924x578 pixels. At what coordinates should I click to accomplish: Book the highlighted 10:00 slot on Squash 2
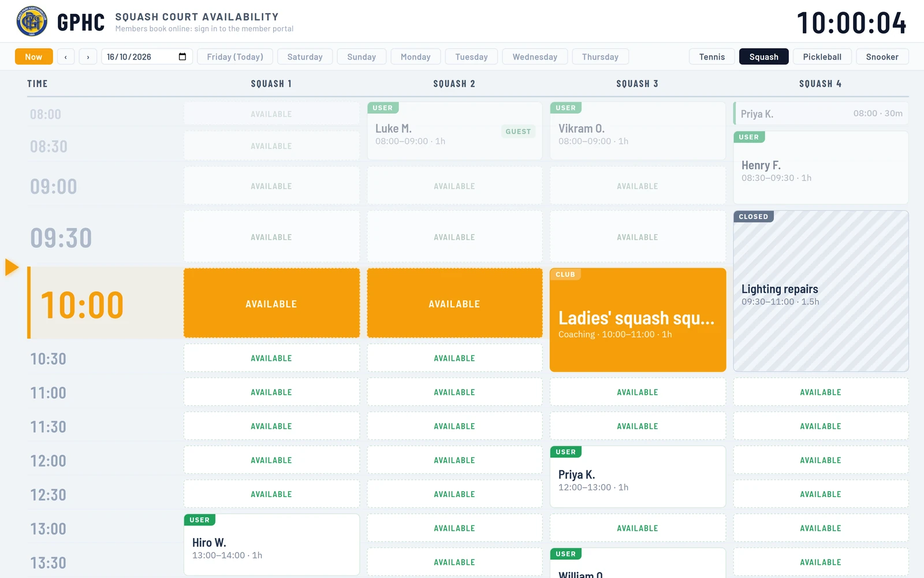pyautogui.click(x=454, y=303)
